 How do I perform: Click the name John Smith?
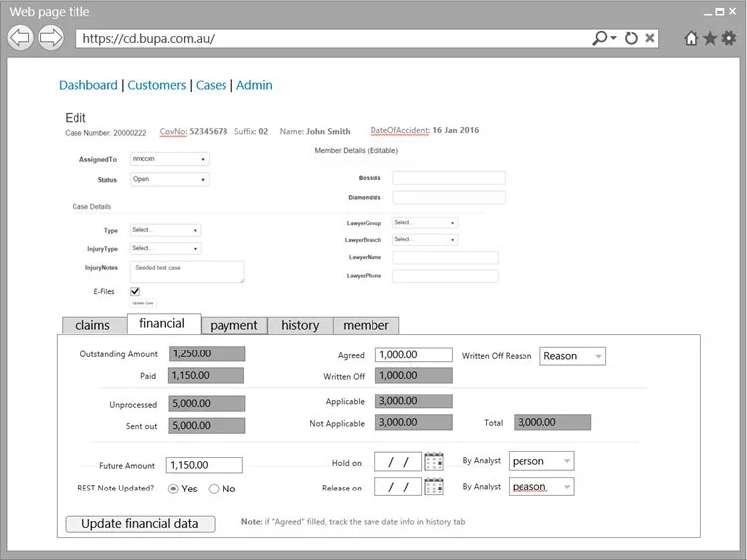[328, 131]
